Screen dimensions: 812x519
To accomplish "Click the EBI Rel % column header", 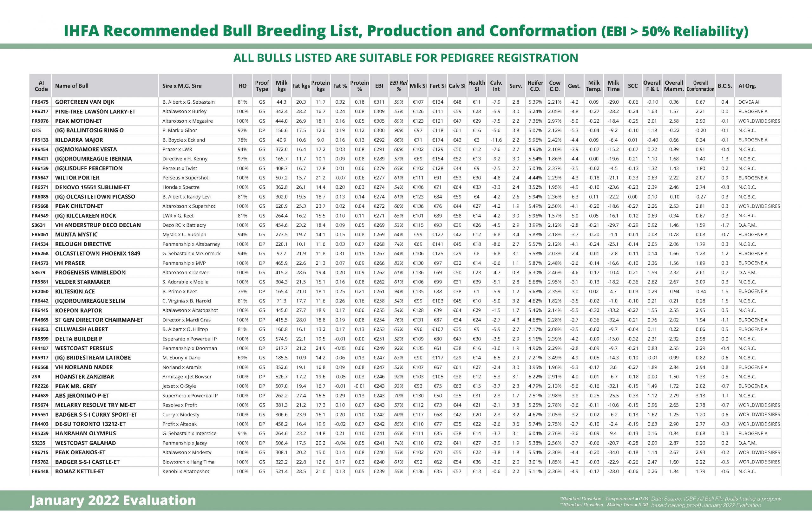I will click(399, 86).
